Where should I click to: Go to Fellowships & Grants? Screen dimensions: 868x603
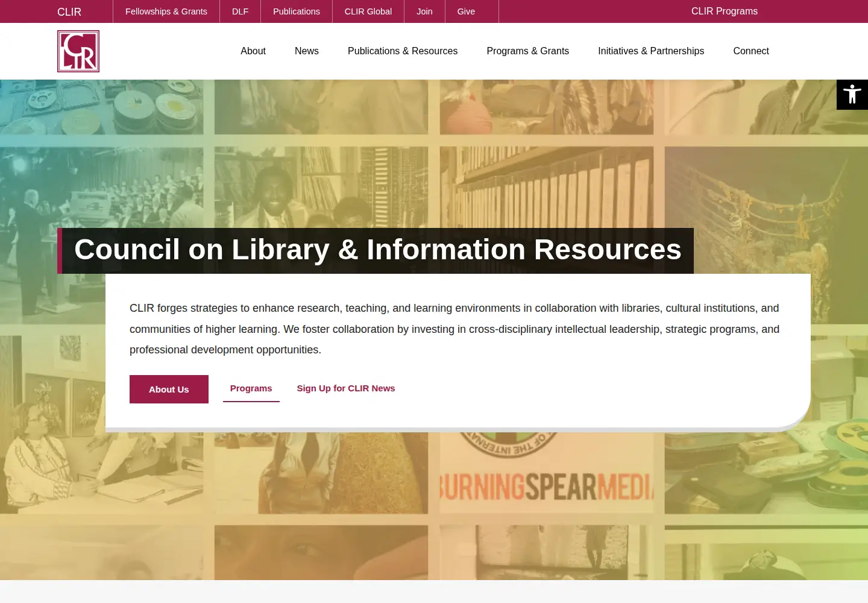pos(166,11)
